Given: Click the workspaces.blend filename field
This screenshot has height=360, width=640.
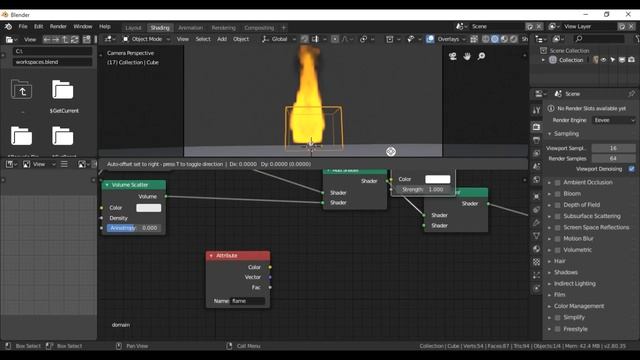Looking at the screenshot, I should (x=52, y=62).
